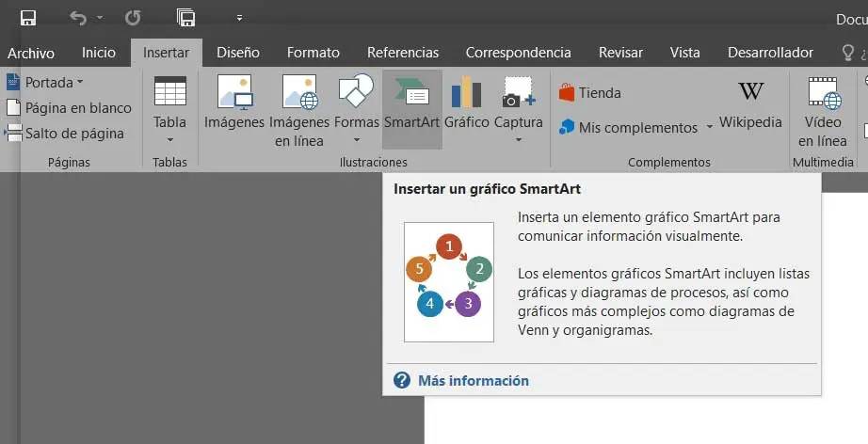Click the Página en blanco page icon
Image resolution: width=868 pixels, height=444 pixels.
(13, 108)
